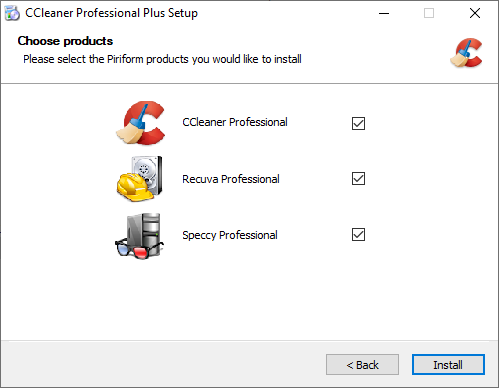This screenshot has height=388, width=499.
Task: Uncheck the Recuva Professional checkbox
Action: click(x=358, y=179)
